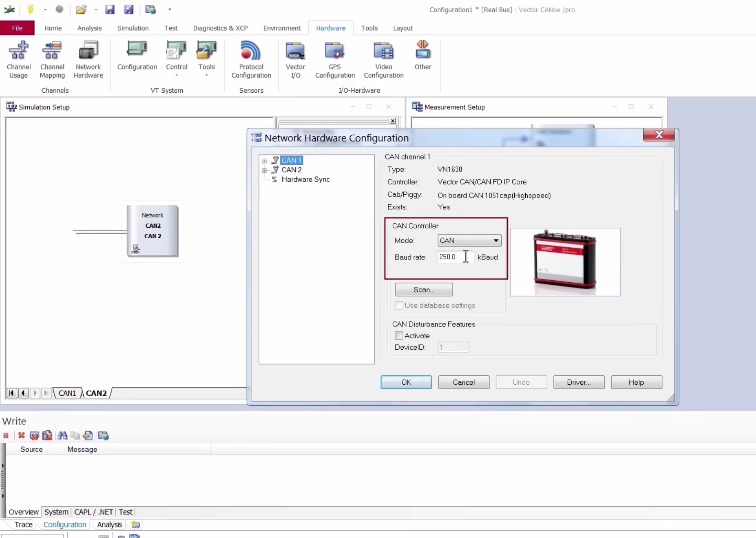Switch to CAPL / .NET tab
The image size is (756, 538).
pyautogui.click(x=94, y=512)
